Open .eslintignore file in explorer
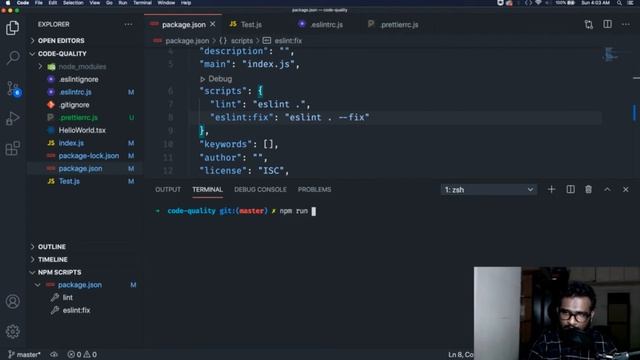This screenshot has width=640, height=360. tap(78, 79)
